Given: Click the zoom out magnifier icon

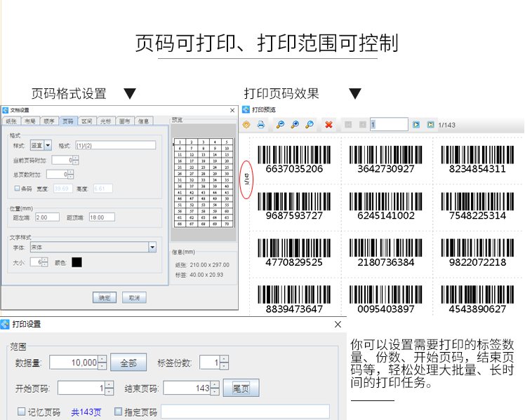Looking at the screenshot, I should pos(280,125).
